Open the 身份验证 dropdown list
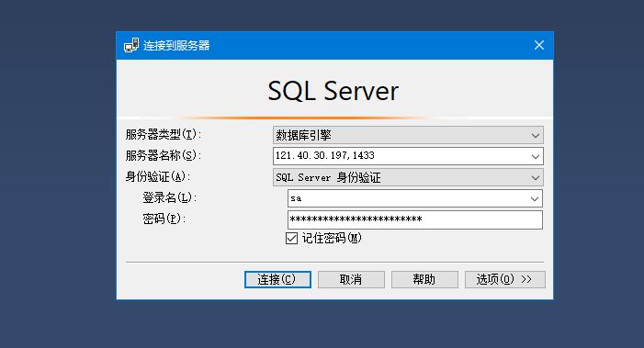Image resolution: width=644 pixels, height=348 pixels. tap(408, 178)
